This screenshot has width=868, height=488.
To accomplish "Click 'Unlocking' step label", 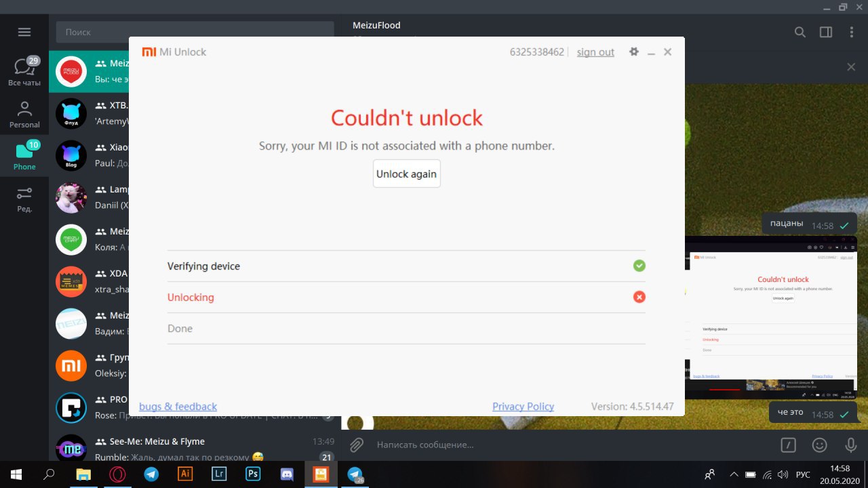I will (191, 297).
